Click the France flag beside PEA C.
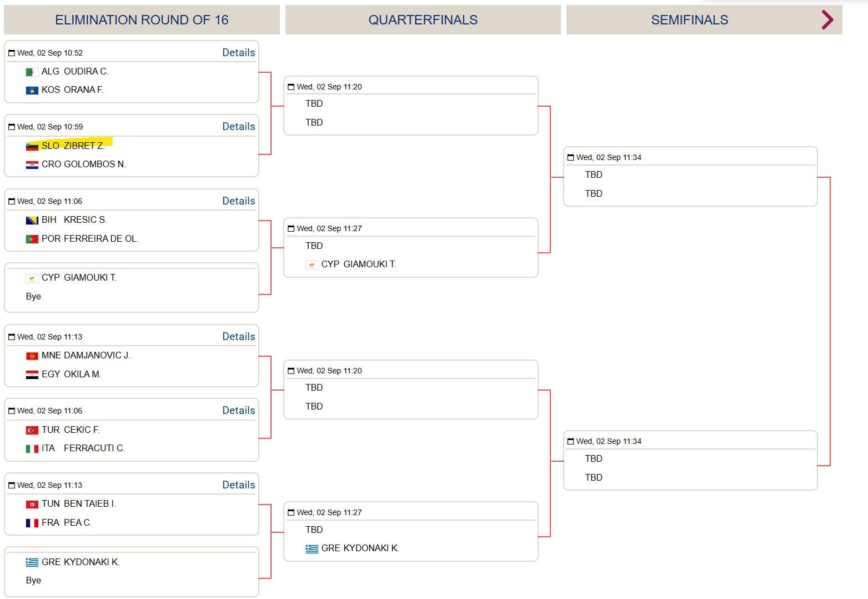Image resolution: width=868 pixels, height=599 pixels. [32, 523]
